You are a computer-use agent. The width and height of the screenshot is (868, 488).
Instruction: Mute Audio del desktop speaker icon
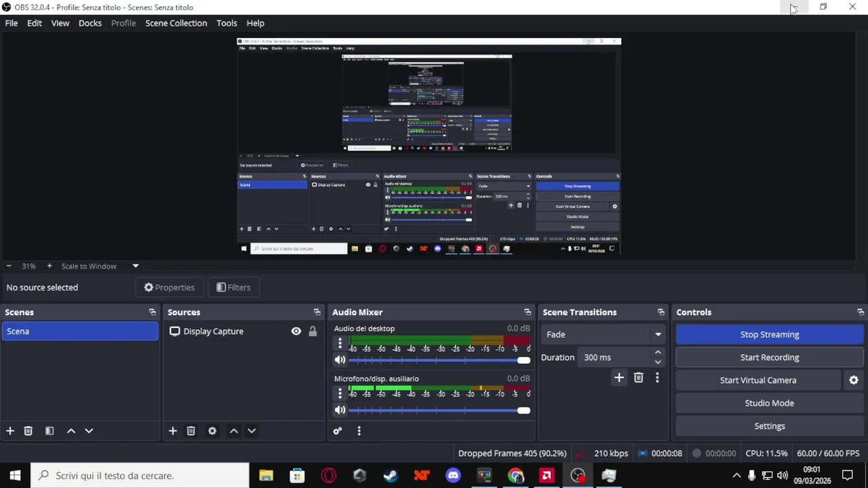click(x=340, y=360)
